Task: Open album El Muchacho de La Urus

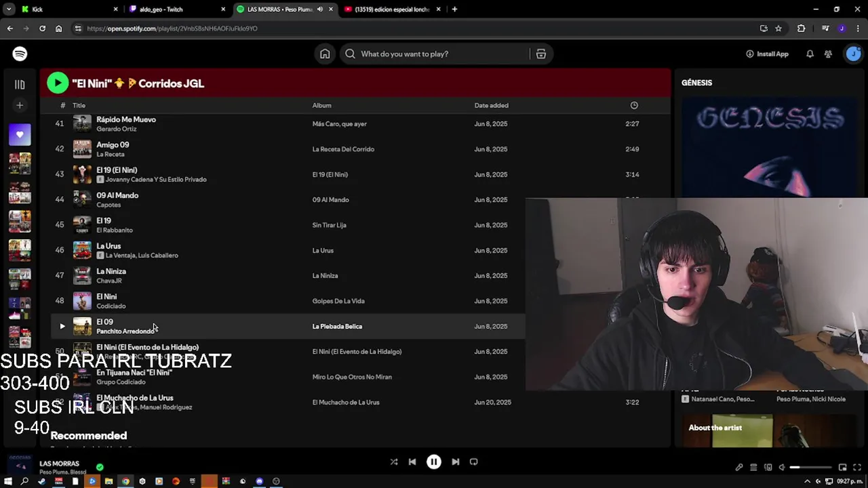Action: pos(346,403)
